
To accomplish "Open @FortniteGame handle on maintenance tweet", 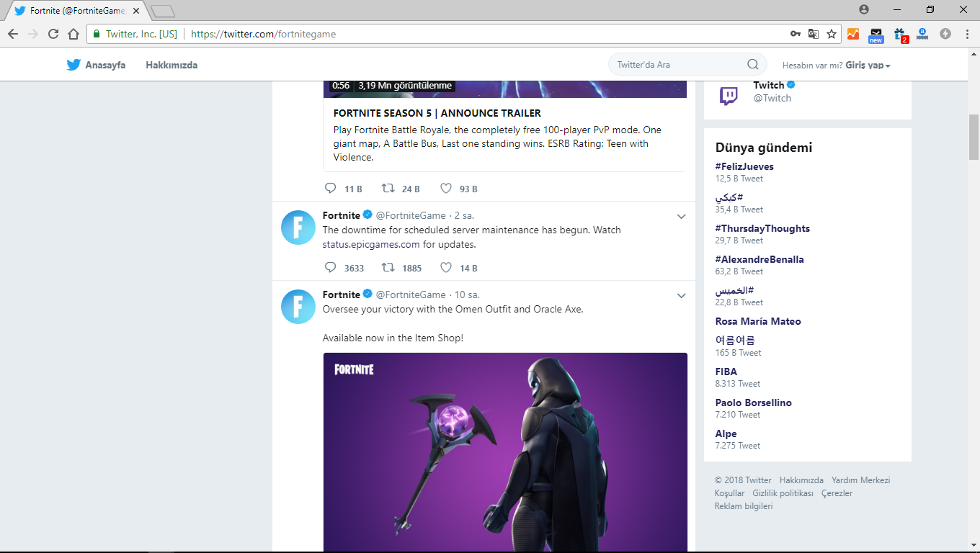I will tap(411, 215).
